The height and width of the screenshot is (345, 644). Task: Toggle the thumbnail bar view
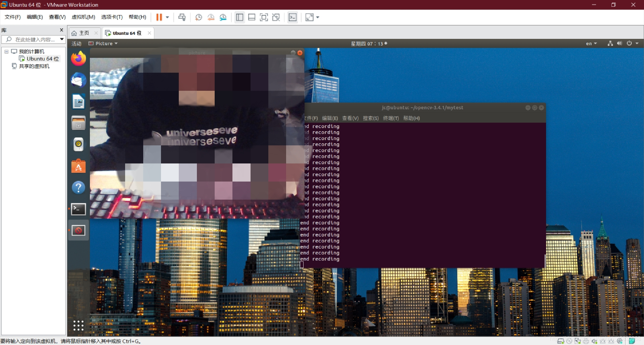pyautogui.click(x=252, y=17)
